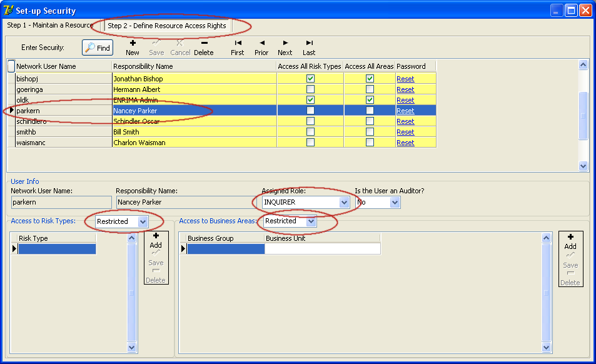Screen dimensions: 596x364
Task: Click the Reset password link for oldk
Action: (405, 100)
